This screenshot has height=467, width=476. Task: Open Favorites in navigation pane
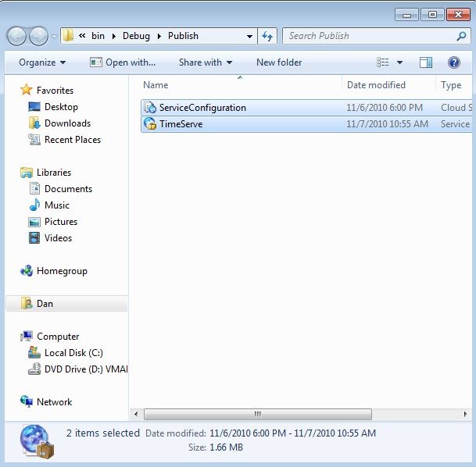coord(55,91)
